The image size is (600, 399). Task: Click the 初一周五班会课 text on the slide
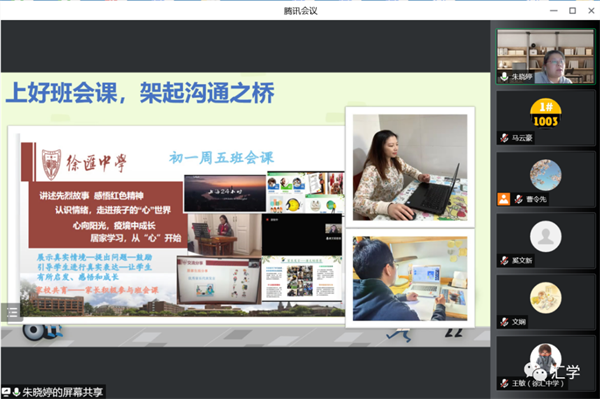(222, 158)
